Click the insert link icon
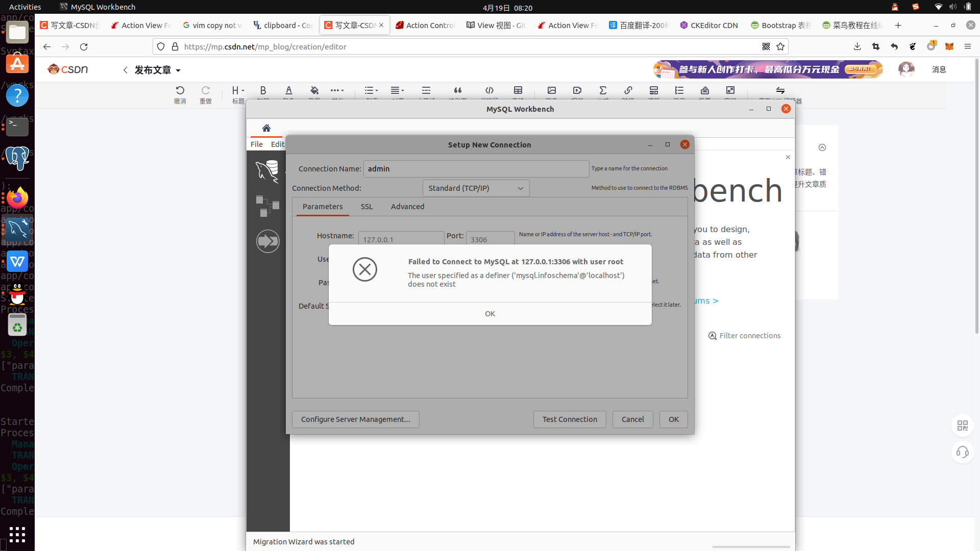 [x=628, y=90]
